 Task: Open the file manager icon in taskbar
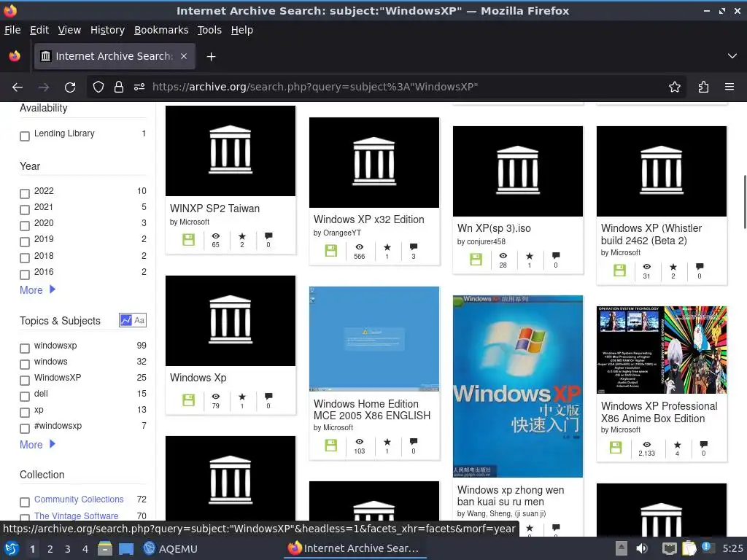(105, 548)
